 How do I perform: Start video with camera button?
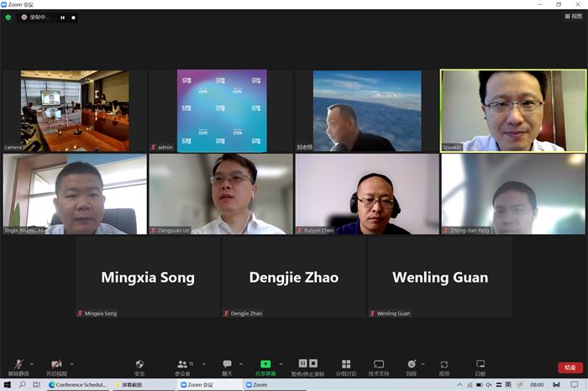click(x=56, y=365)
